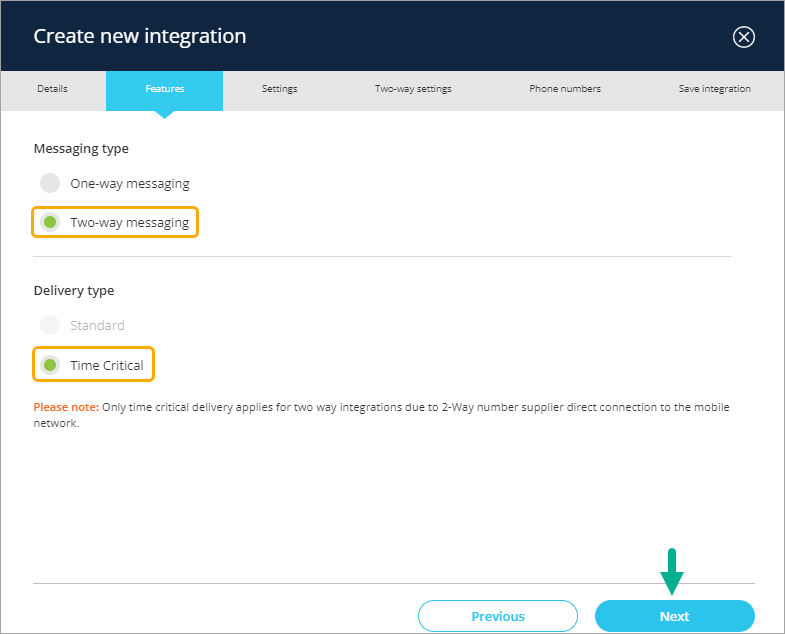Click the Next button
785x634 pixels.
pos(674,616)
